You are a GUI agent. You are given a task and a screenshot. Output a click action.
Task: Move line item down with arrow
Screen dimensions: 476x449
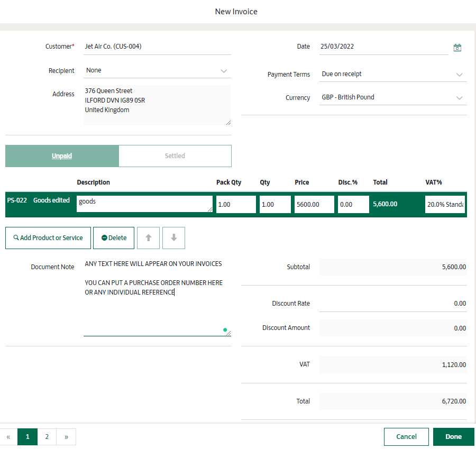click(x=173, y=238)
